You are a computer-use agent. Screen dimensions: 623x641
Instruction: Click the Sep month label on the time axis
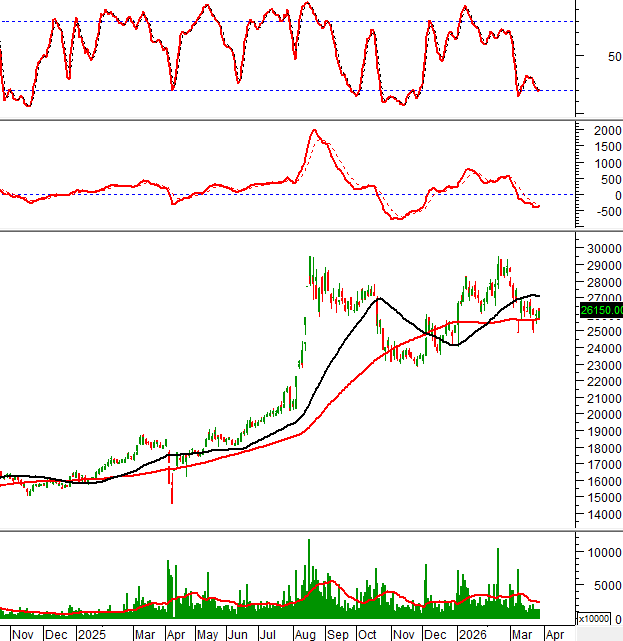point(339,634)
